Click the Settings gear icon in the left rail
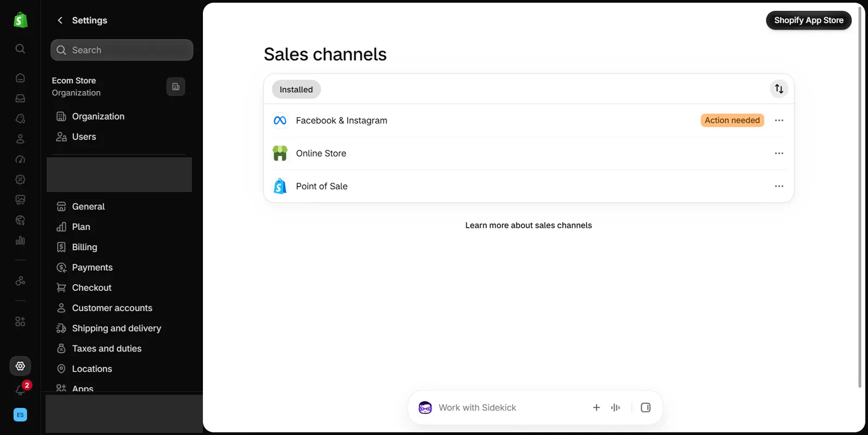Viewport: 868px width, 435px height. [21, 366]
